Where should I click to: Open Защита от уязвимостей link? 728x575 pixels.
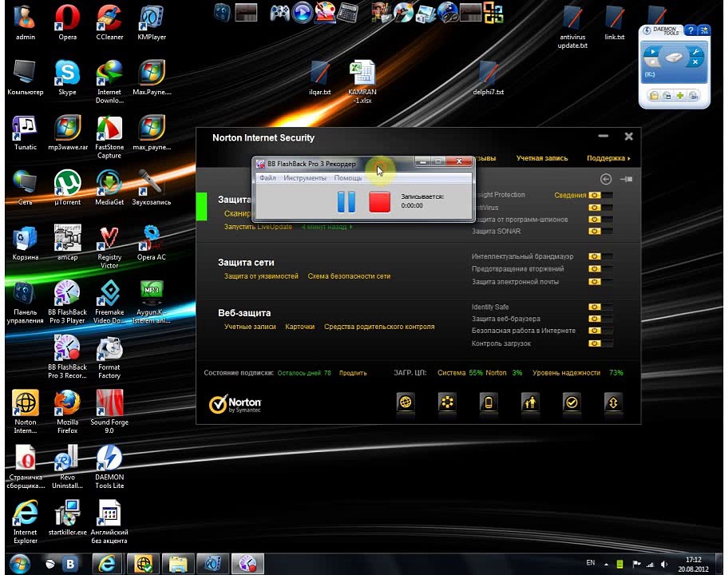261,276
